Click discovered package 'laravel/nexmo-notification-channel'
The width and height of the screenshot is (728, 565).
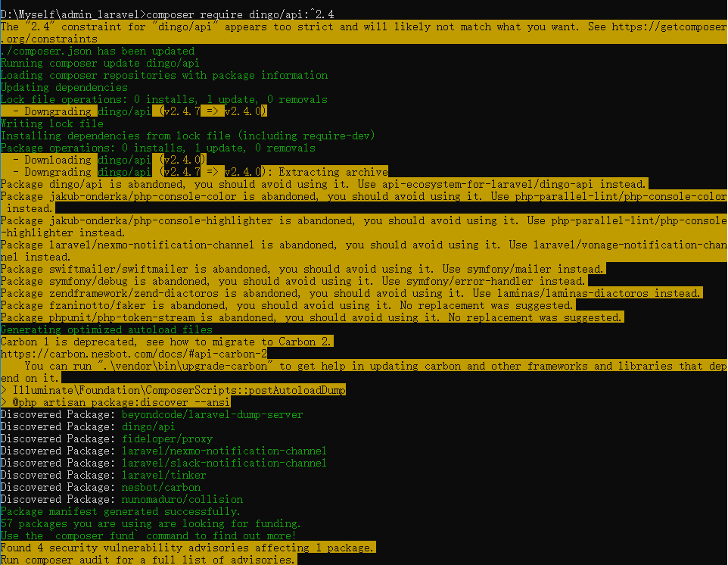coord(224,449)
